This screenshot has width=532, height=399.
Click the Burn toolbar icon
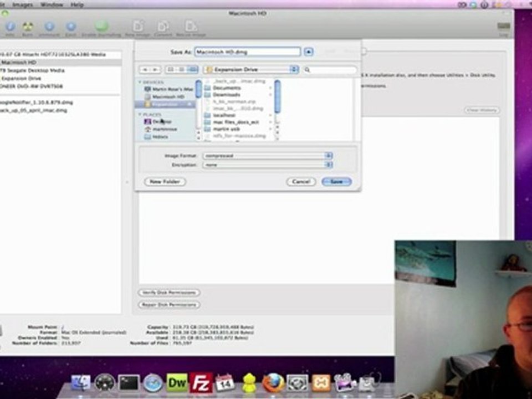28,27
